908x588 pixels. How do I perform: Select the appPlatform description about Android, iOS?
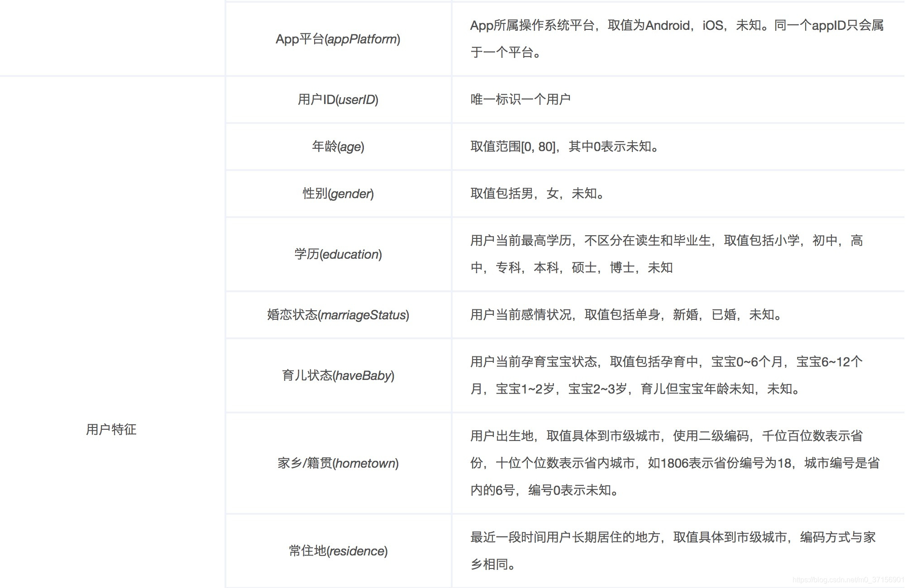[x=677, y=39]
